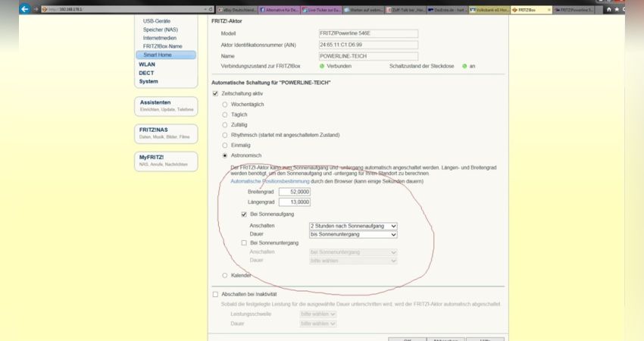Screen dimensions: 644x341
Task: Open USB-Geräte in the sidebar
Action: click(x=157, y=21)
